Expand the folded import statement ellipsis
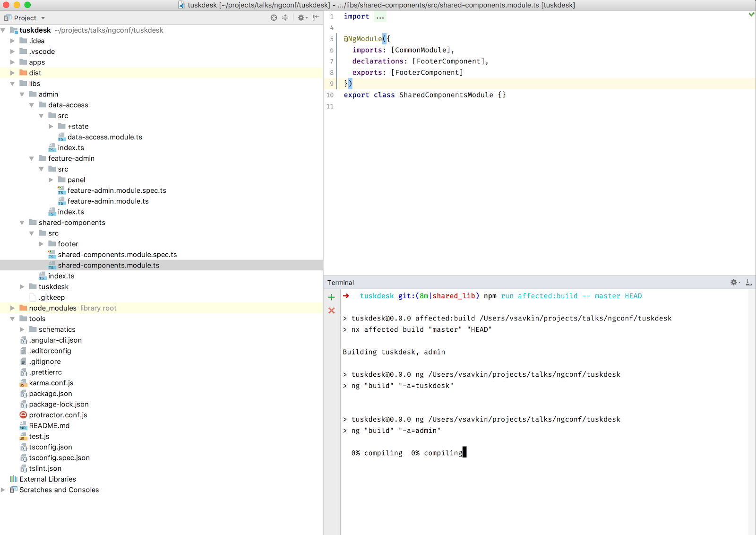Screen dimensions: 756x535 click(380, 17)
